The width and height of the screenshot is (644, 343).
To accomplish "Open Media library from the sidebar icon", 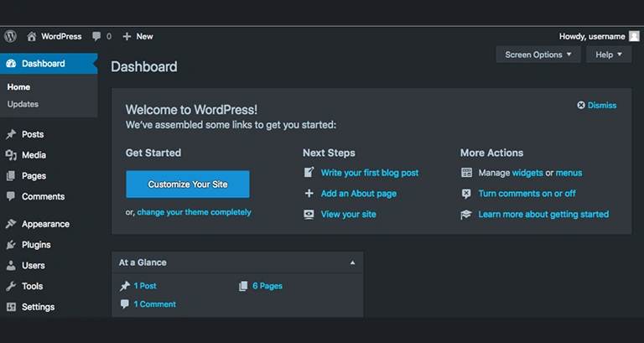I will tap(11, 155).
